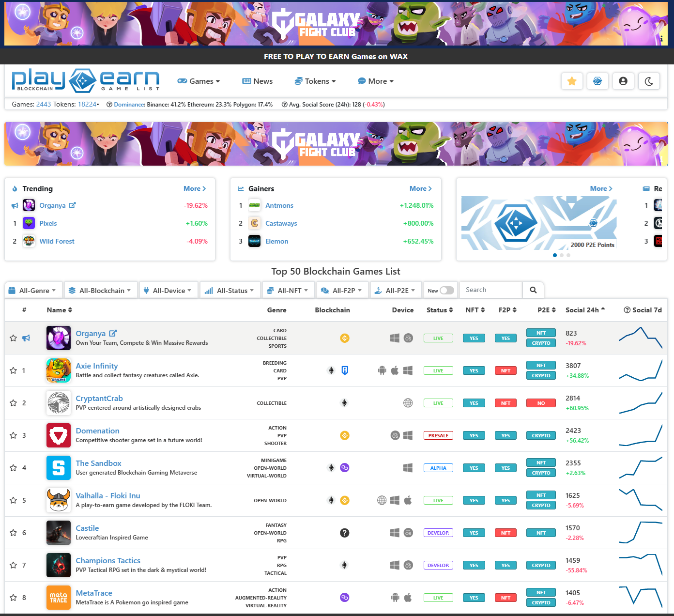674x616 pixels.
Task: Click the favorites star icon in header
Action: click(572, 81)
